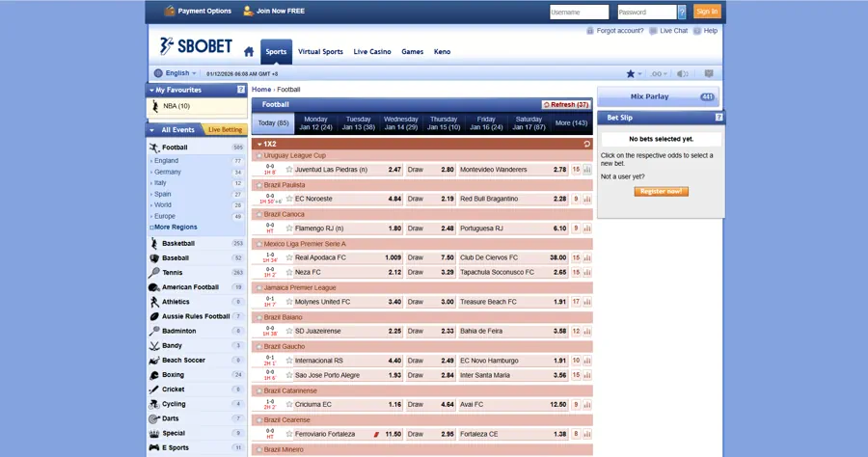The image size is (868, 457).
Task: Collapse the My Favourites panel
Action: pyautogui.click(x=151, y=90)
